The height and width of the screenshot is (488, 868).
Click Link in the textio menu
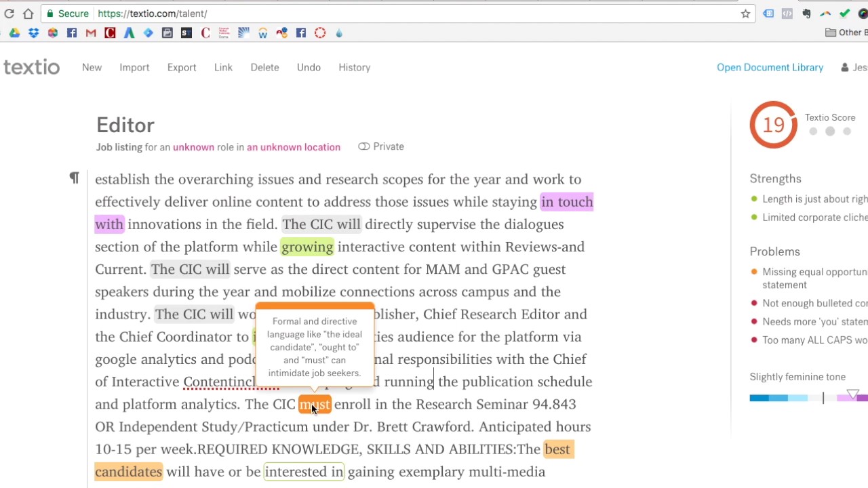(223, 68)
